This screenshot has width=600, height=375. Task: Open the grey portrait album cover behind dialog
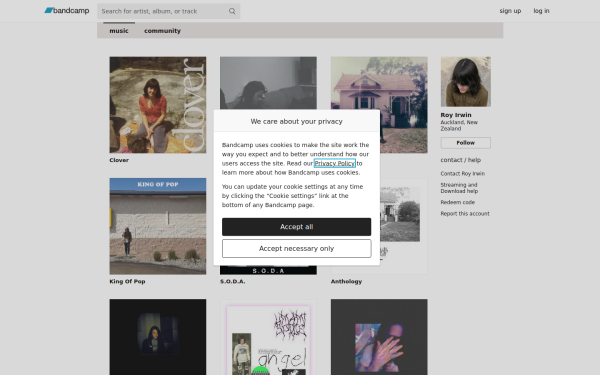pos(268,83)
